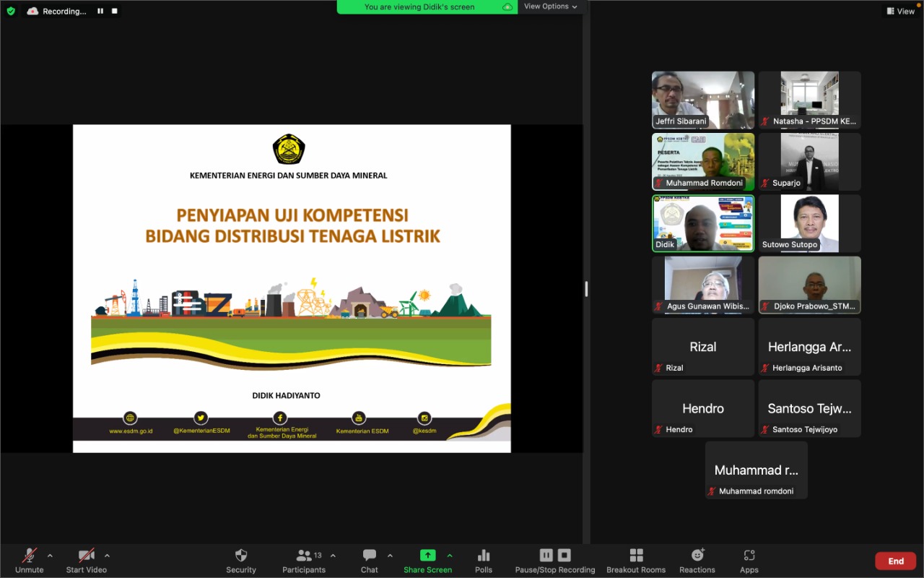This screenshot has height=578, width=924.
Task: Select Sutowo Sutopo's video thumbnail
Action: click(809, 223)
